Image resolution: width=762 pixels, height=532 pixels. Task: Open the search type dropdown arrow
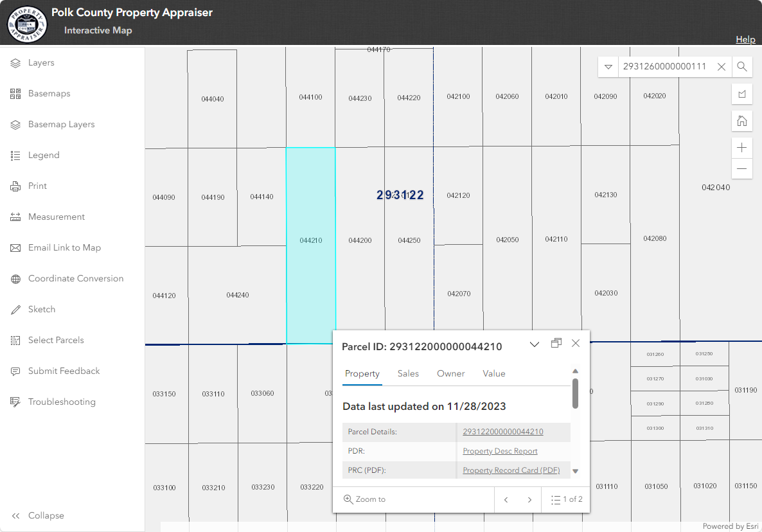pyautogui.click(x=608, y=66)
